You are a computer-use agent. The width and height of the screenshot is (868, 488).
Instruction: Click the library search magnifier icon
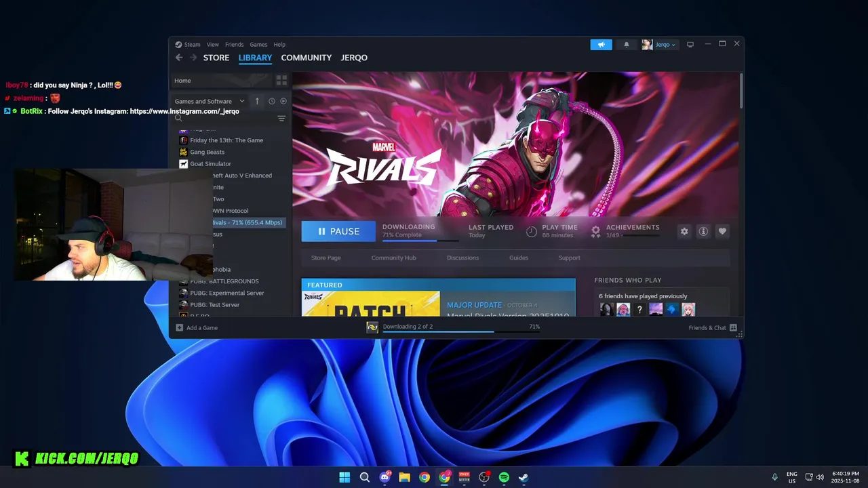click(178, 118)
